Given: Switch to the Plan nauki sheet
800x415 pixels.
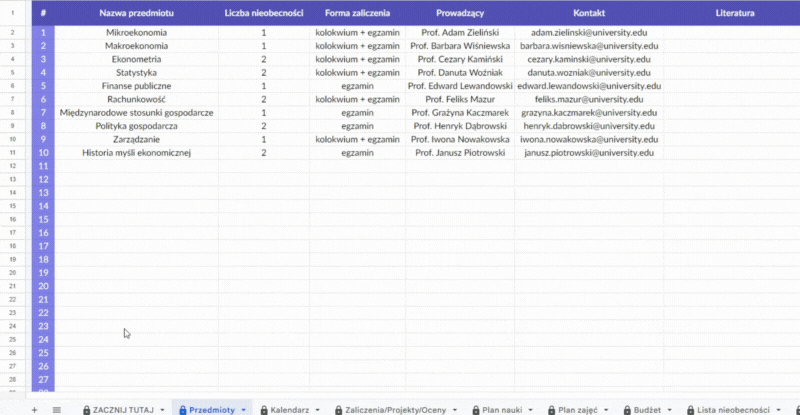Looking at the screenshot, I should click(x=502, y=410).
